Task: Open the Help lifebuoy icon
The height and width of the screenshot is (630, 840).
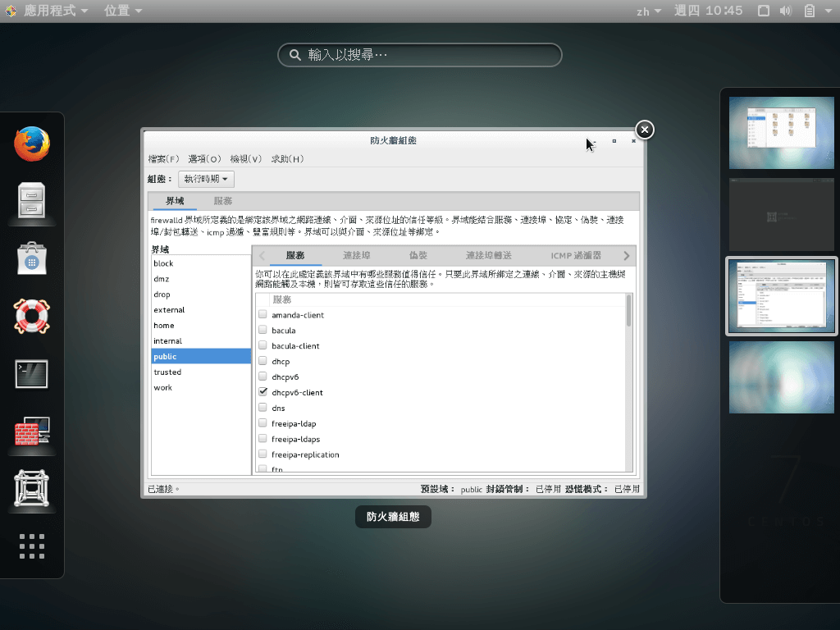Action: [x=33, y=317]
